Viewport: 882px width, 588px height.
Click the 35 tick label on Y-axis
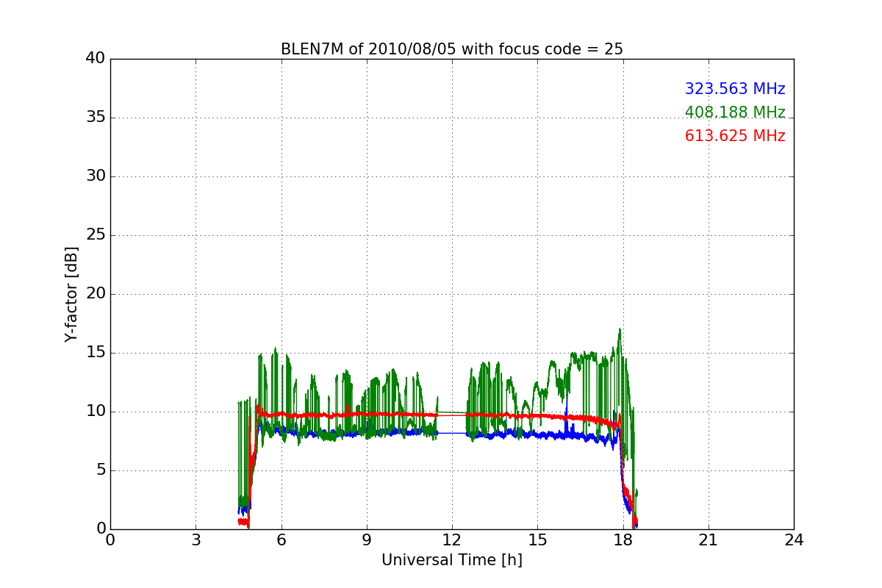pos(95,118)
